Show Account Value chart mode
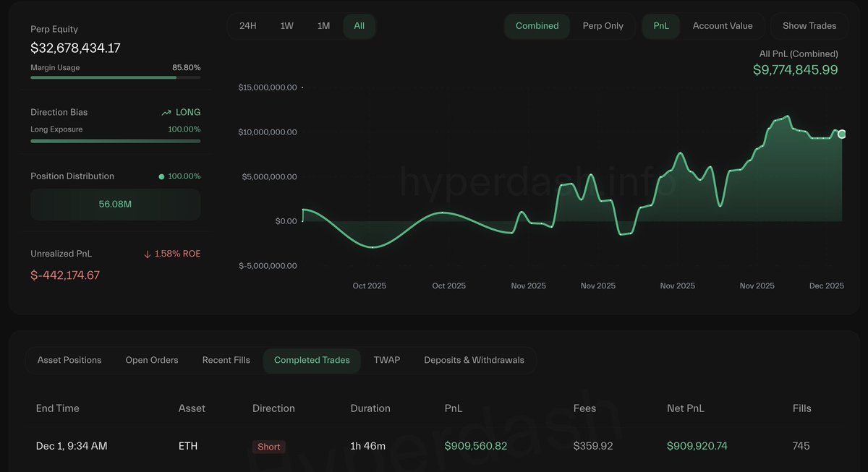 click(723, 26)
